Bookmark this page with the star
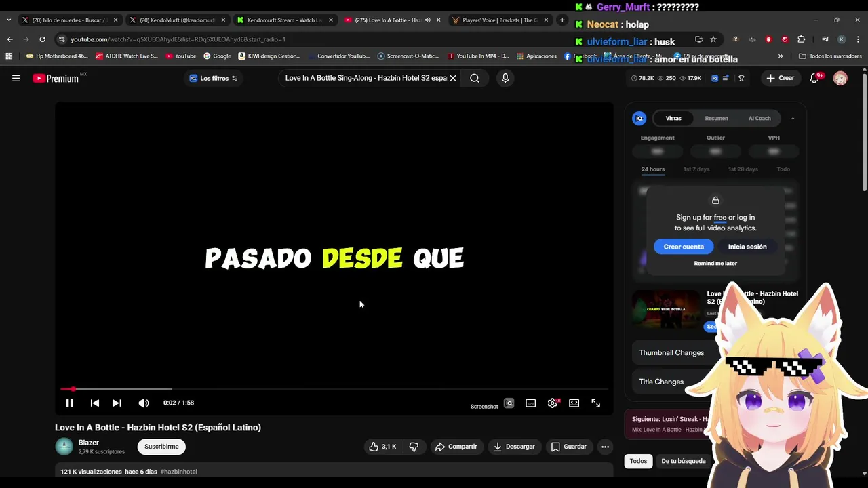The image size is (868, 488). (x=713, y=39)
